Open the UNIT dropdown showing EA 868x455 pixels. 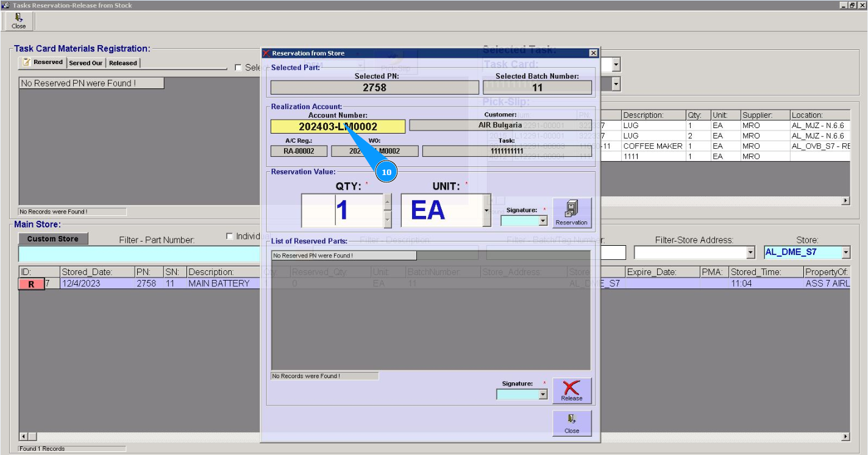[486, 210]
